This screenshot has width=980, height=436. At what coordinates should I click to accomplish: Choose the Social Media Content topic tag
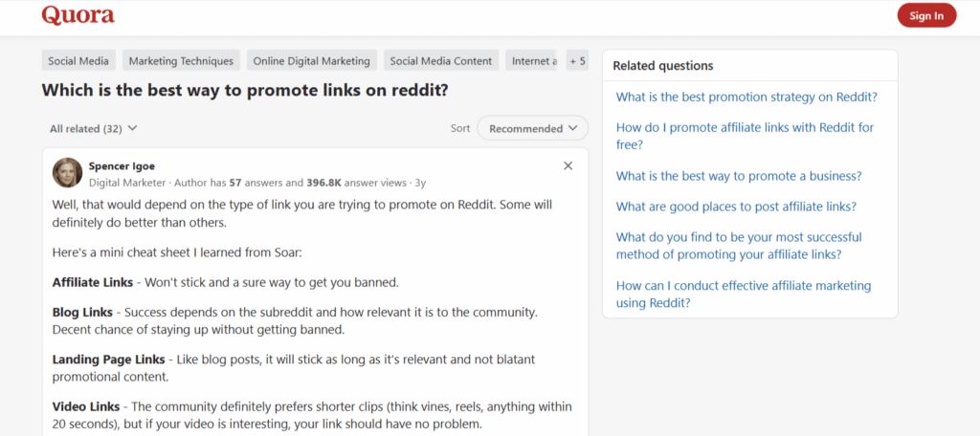tap(440, 61)
